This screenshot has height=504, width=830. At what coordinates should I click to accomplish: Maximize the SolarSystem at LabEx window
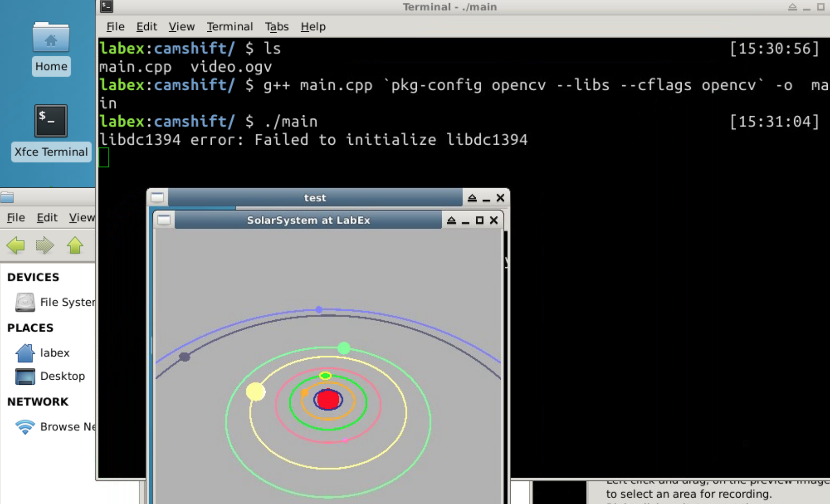click(x=479, y=220)
